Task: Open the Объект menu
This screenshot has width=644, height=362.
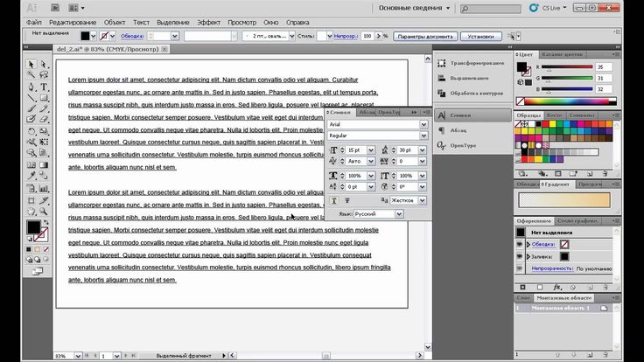Action: click(x=115, y=22)
